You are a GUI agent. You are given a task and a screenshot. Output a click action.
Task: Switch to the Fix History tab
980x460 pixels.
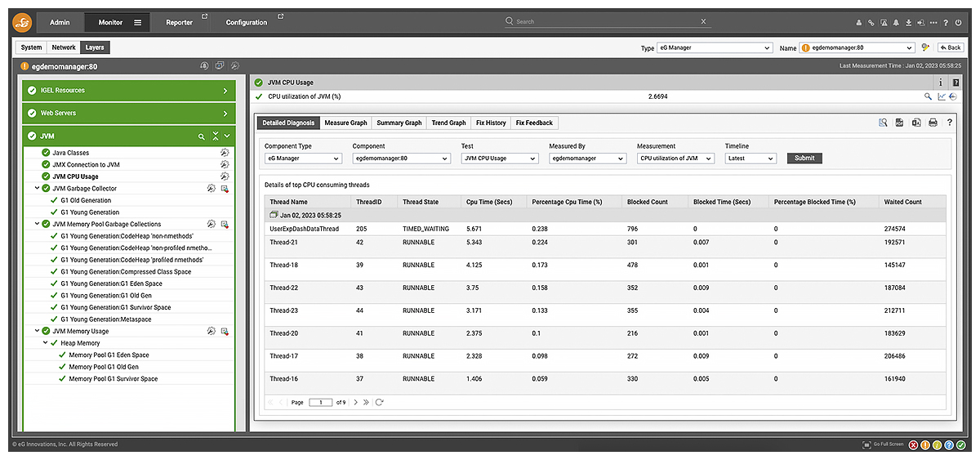point(491,123)
